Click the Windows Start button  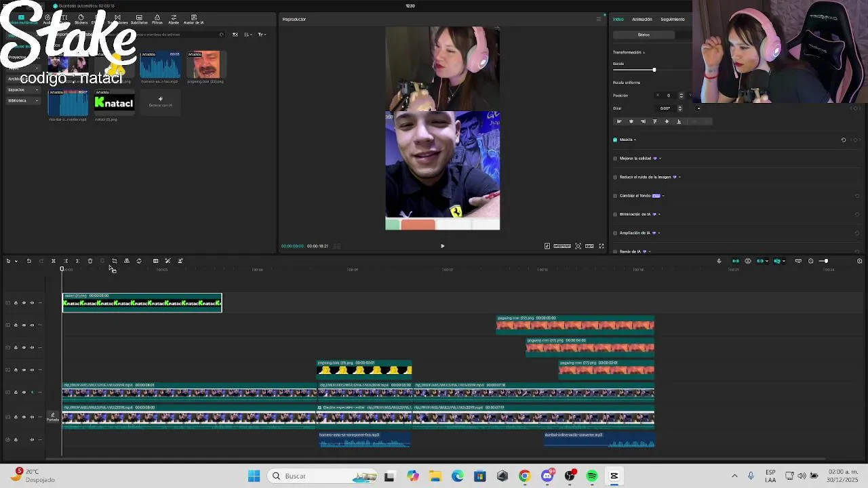[x=254, y=476]
